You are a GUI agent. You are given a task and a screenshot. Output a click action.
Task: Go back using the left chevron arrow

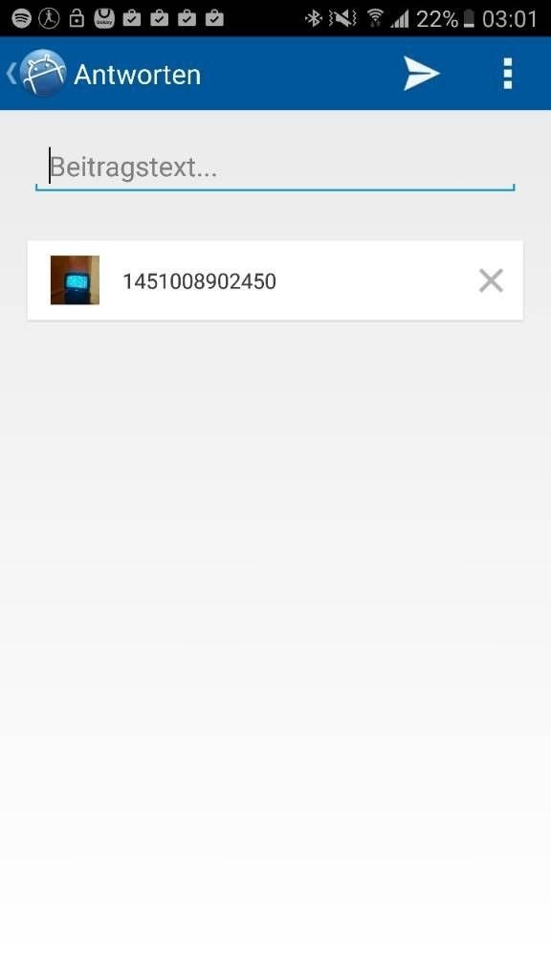pyautogui.click(x=11, y=73)
